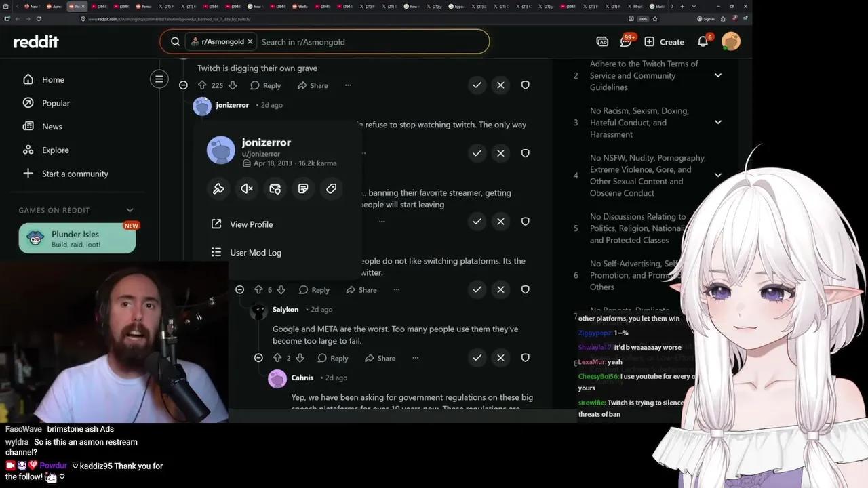Upvote the comment with 225 points
This screenshot has width=868, height=488.
[201, 85]
